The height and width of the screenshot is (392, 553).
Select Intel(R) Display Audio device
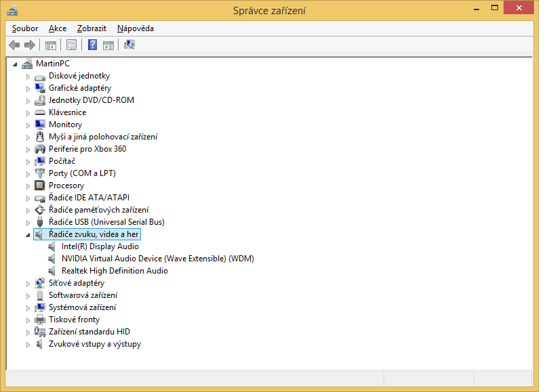(100, 246)
